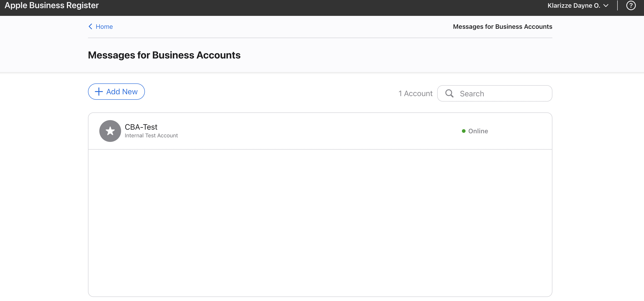The width and height of the screenshot is (644, 301).
Task: Click the large Messages for Business Accounts heading
Action: [x=164, y=55]
